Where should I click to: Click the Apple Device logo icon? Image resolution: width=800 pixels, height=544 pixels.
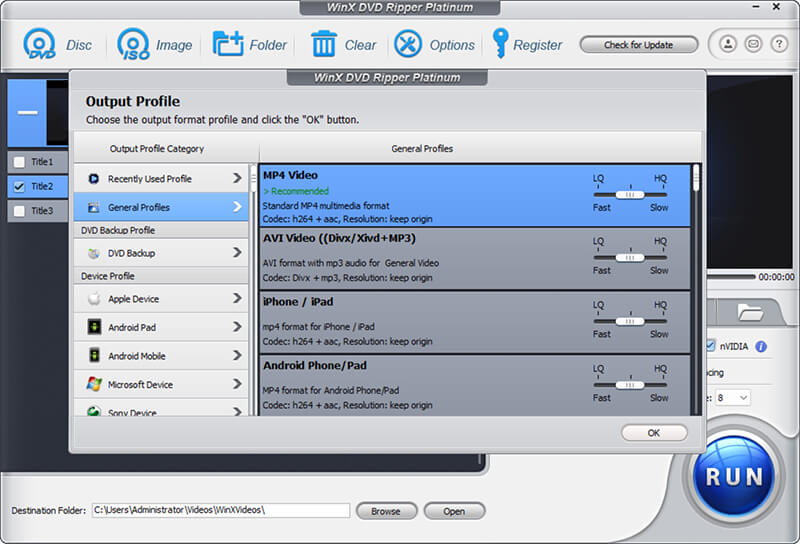pos(94,299)
